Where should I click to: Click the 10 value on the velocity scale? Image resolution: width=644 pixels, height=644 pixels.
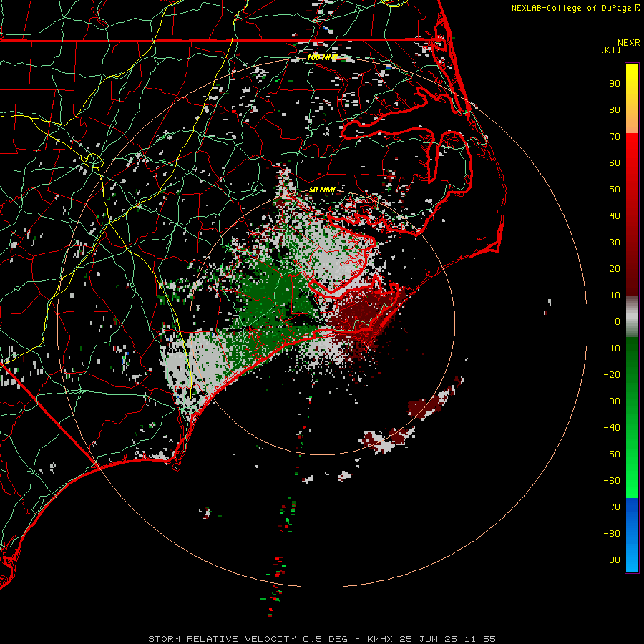pyautogui.click(x=615, y=296)
